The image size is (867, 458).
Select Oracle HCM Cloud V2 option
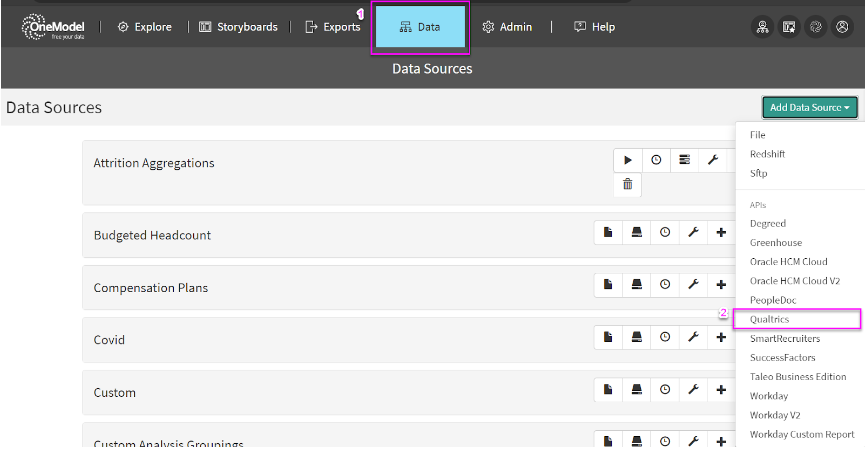[795, 281]
